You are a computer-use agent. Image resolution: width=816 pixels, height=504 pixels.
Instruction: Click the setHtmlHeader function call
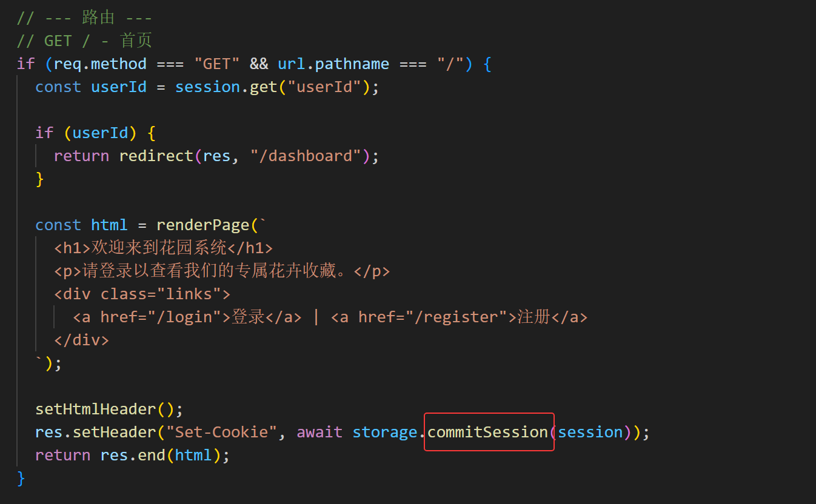[96, 409]
